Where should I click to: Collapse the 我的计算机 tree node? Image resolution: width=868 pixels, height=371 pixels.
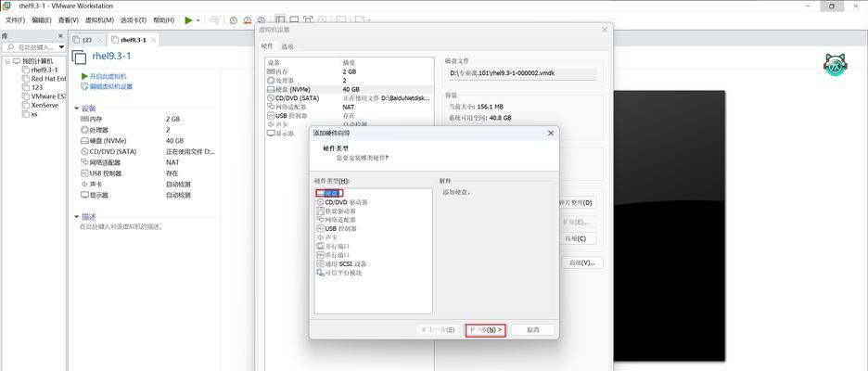(7, 61)
